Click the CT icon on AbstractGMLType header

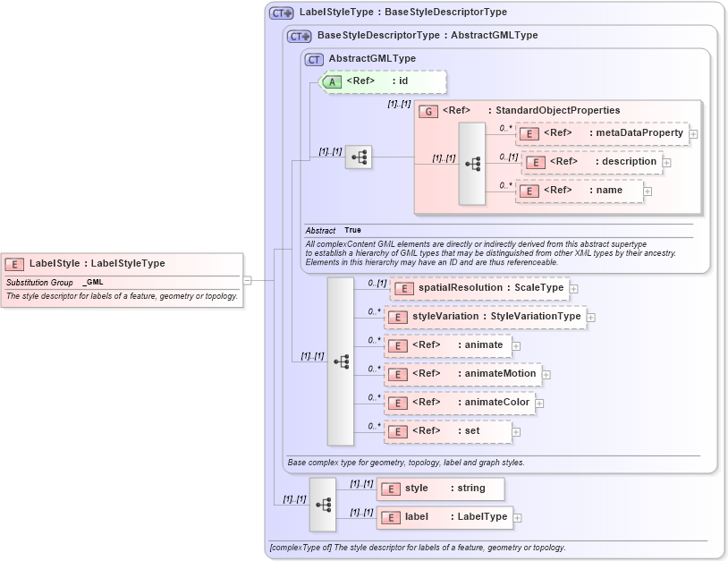(314, 58)
